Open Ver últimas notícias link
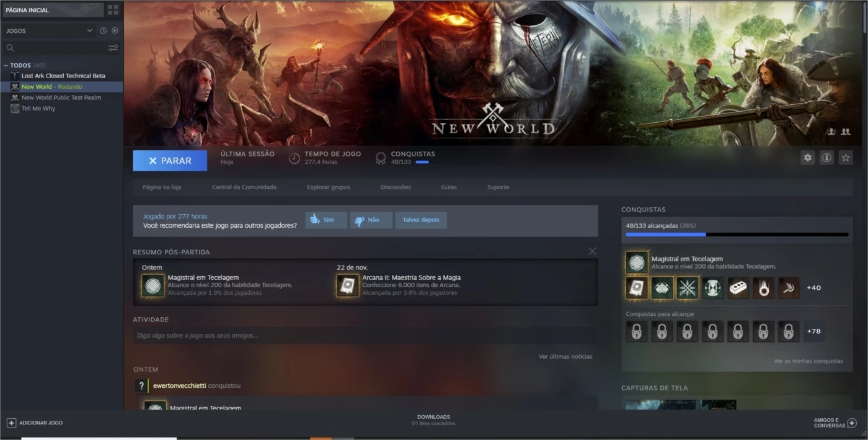 (x=565, y=356)
